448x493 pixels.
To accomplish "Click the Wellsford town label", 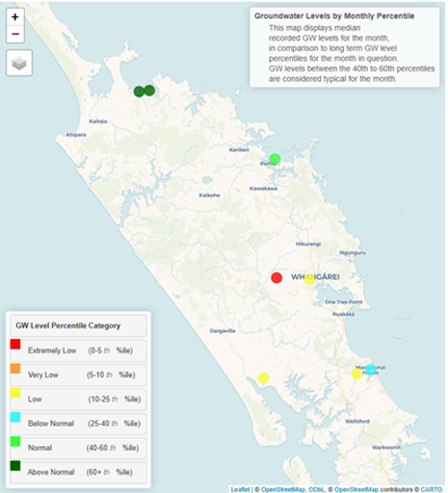I will coord(357,421).
